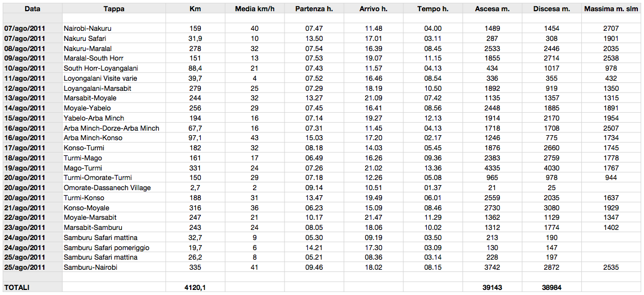Select total ascent value 39143

tap(492, 288)
